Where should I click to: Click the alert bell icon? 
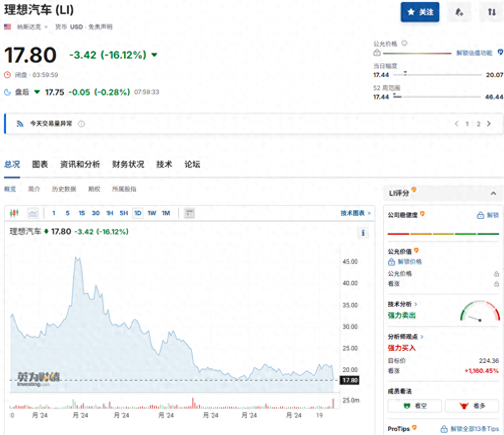coord(459,13)
